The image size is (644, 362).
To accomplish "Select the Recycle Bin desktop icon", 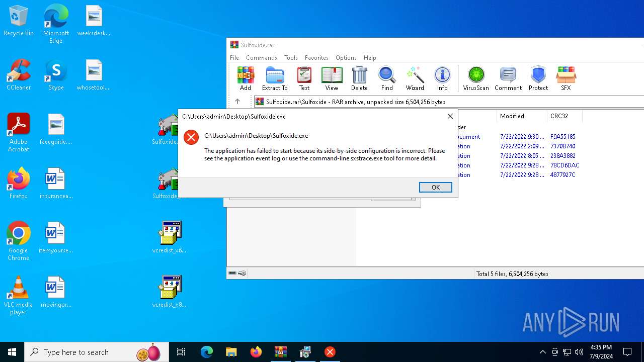I will [x=19, y=21].
